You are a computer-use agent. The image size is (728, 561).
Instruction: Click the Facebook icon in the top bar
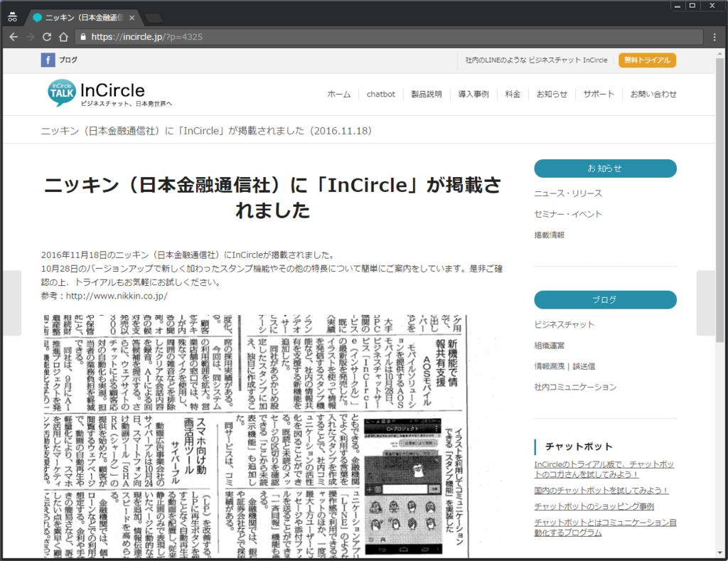[48, 60]
